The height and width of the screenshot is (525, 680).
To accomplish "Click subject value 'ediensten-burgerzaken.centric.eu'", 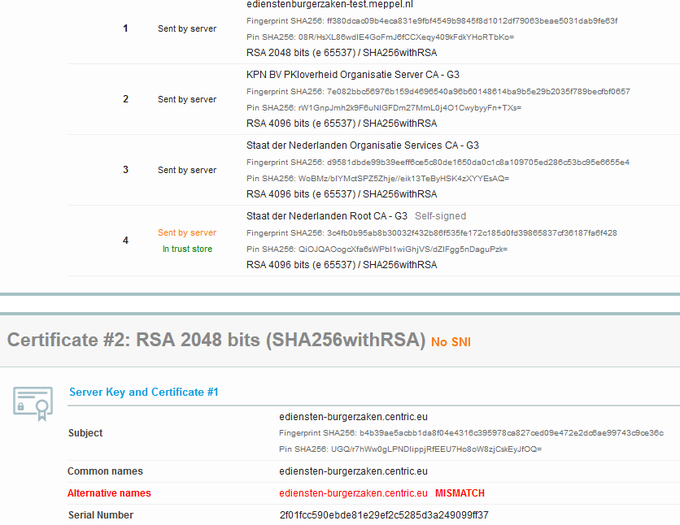I will pyautogui.click(x=353, y=417).
